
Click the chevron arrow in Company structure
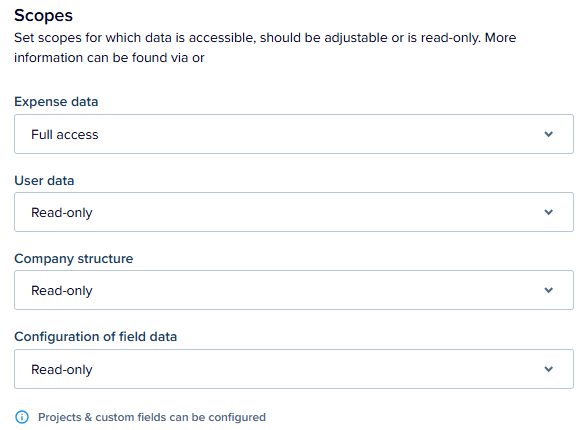click(x=549, y=290)
